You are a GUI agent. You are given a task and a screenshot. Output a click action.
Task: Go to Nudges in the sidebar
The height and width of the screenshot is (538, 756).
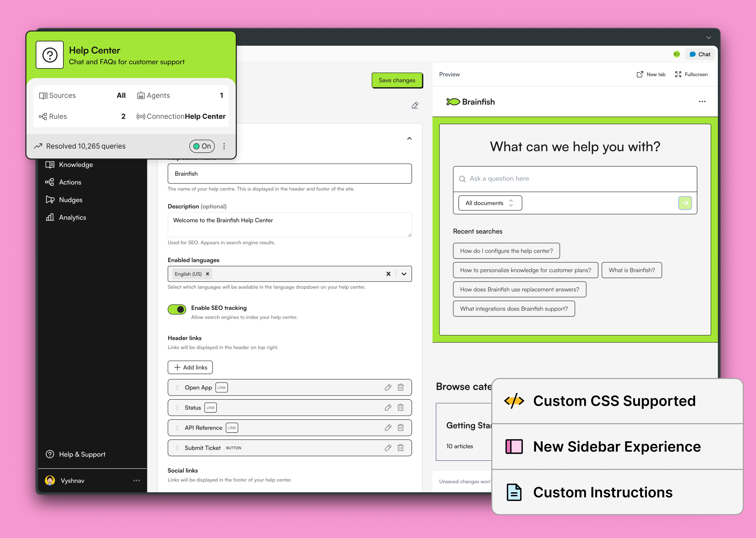[x=71, y=200]
